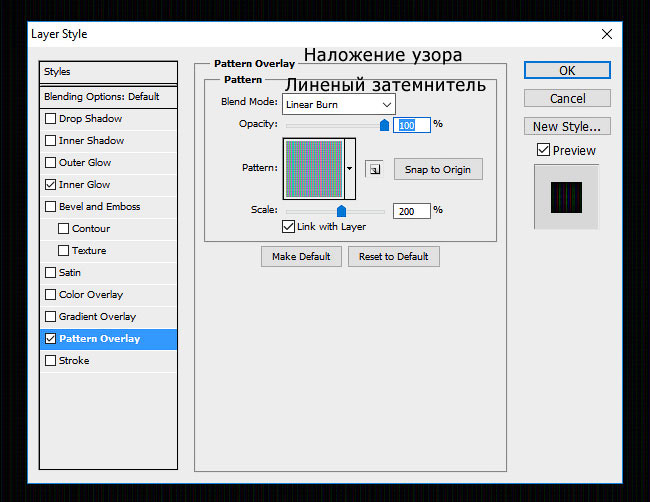The width and height of the screenshot is (650, 502).
Task: Uncheck the Inner Glow checkbox
Action: pos(50,184)
